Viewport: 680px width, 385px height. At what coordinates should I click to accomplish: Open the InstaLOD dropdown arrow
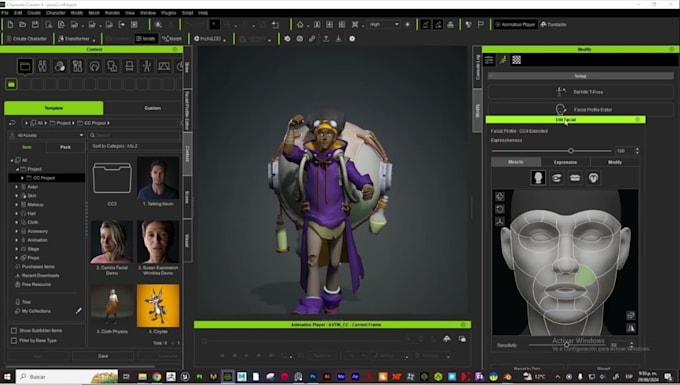[x=225, y=39]
